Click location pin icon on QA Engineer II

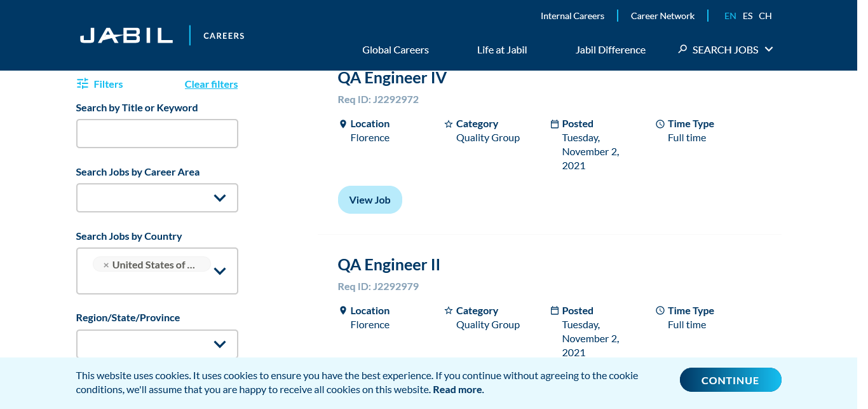tap(343, 311)
